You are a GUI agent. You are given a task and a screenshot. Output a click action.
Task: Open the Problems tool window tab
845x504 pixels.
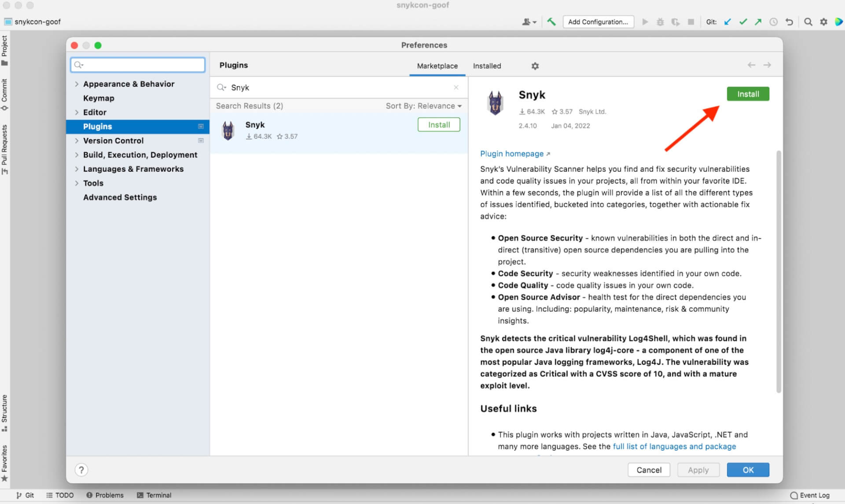(105, 495)
